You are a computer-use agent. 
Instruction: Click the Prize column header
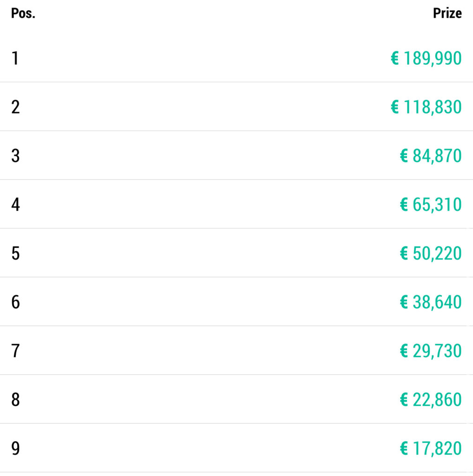[x=447, y=13]
